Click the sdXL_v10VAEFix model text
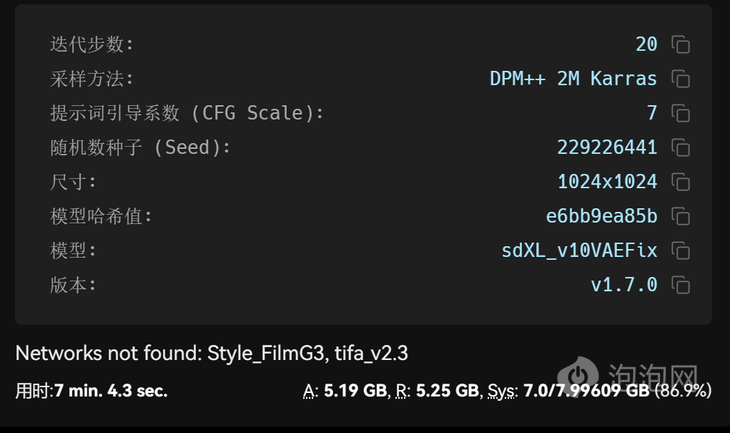The image size is (730, 433). pyautogui.click(x=579, y=250)
